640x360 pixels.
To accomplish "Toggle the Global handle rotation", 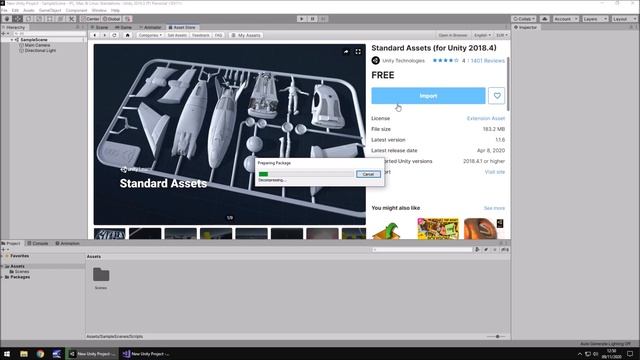I will pos(111,19).
